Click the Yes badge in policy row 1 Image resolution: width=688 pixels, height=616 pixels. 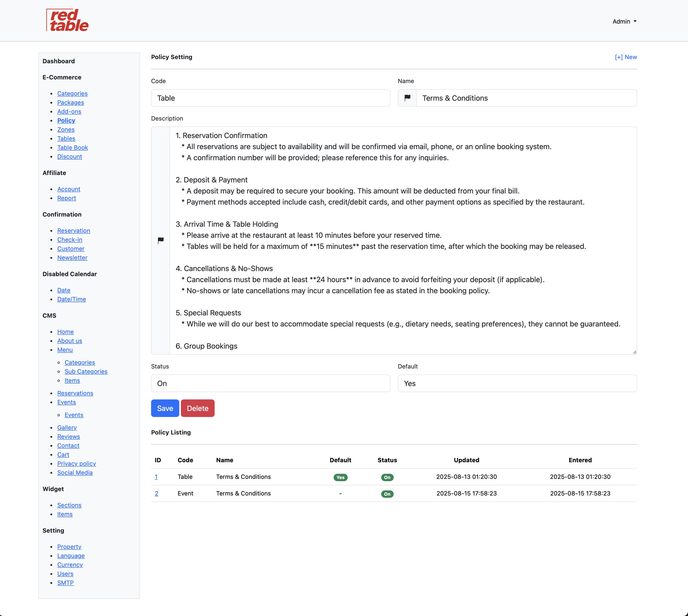340,477
